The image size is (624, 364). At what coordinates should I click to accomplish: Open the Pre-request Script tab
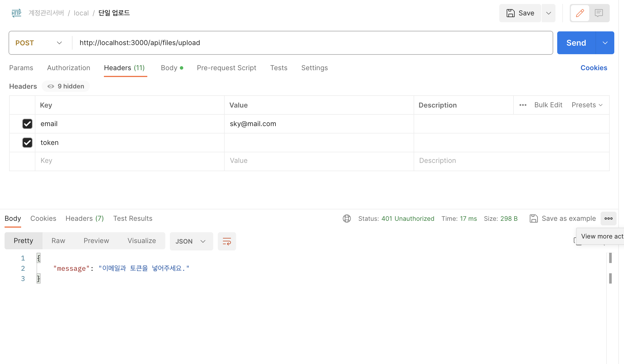pyautogui.click(x=226, y=68)
